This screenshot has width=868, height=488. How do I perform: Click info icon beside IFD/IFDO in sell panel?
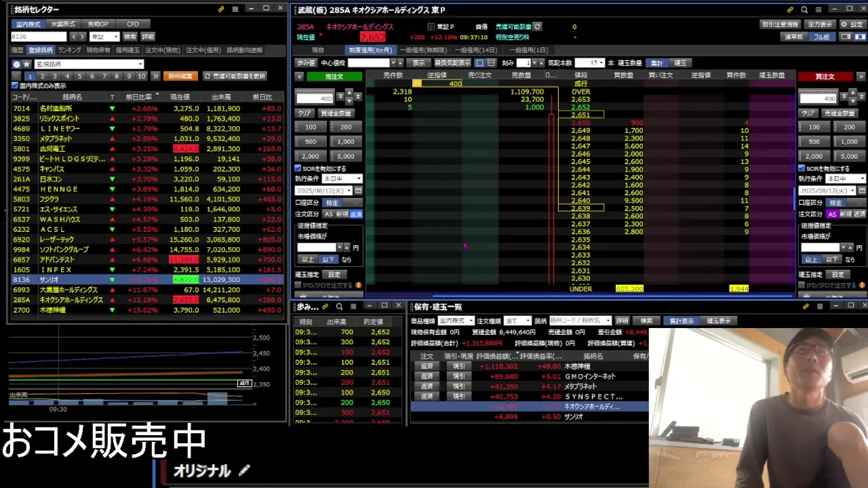359,285
